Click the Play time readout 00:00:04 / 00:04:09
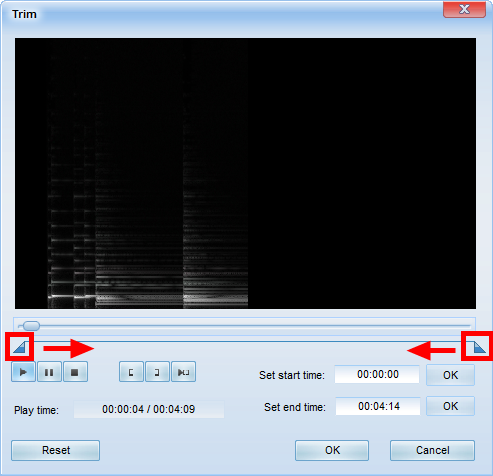Screen dimensions: 493x476 click(149, 409)
